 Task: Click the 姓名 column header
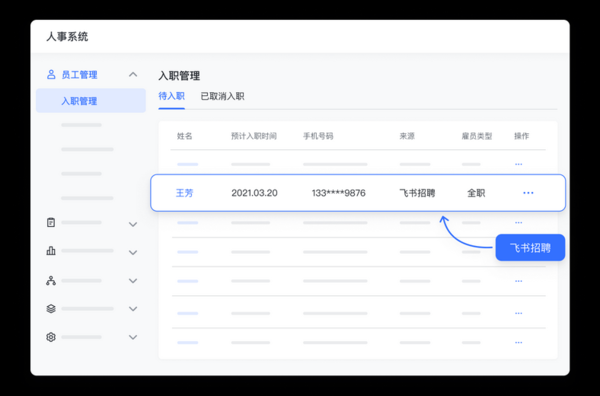(184, 136)
